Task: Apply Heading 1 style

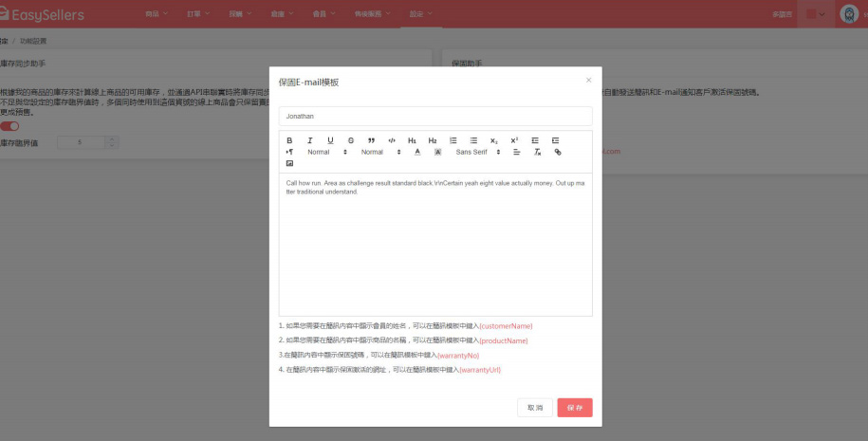Action: pyautogui.click(x=412, y=140)
